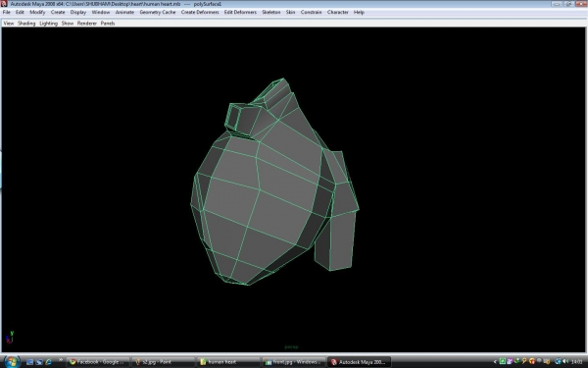The height and width of the screenshot is (368, 588).
Task: Open the File menu
Action: point(7,12)
